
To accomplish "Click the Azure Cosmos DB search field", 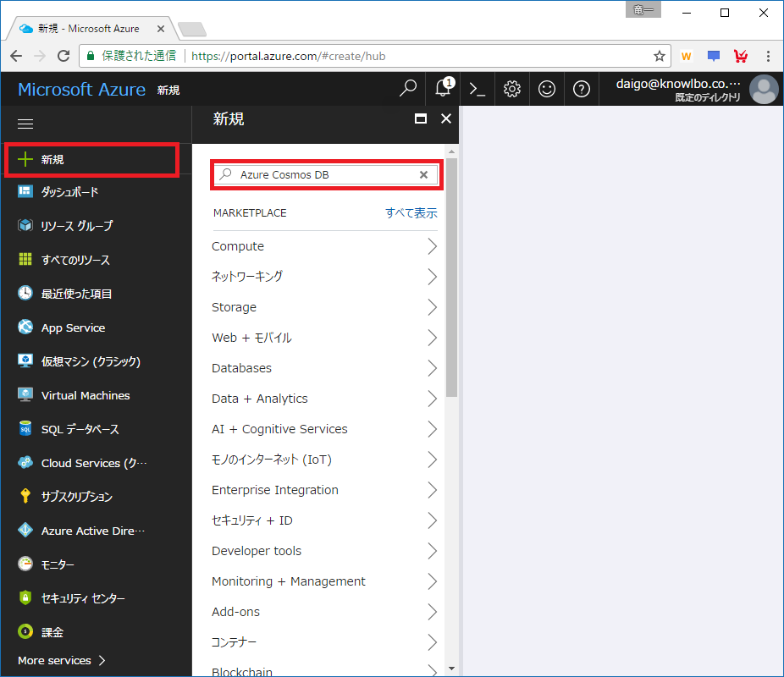I will (x=325, y=175).
